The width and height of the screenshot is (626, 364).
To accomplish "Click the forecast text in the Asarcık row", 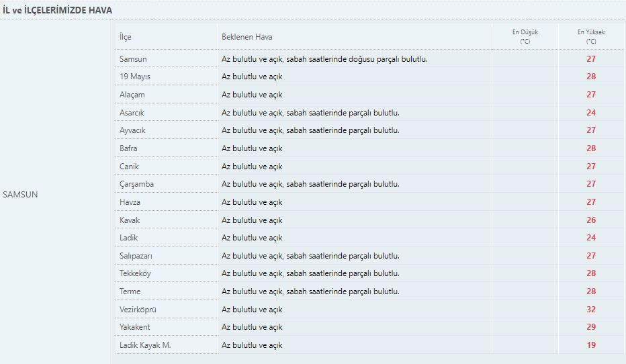I will coord(310,113).
